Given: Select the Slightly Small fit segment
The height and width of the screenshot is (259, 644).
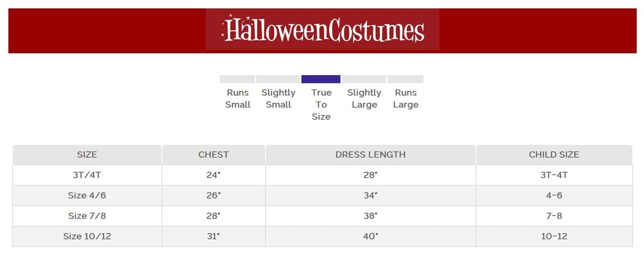Looking at the screenshot, I should (278, 79).
